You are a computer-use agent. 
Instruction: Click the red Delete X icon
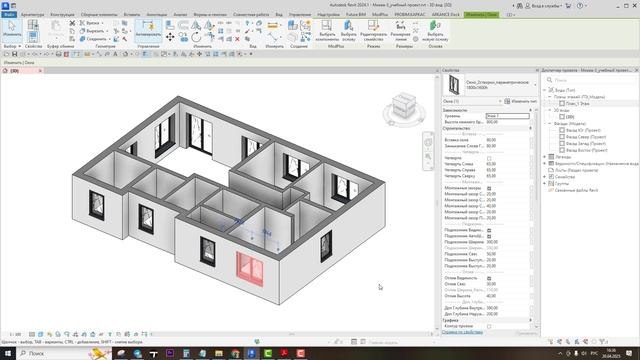pyautogui.click(x=237, y=39)
